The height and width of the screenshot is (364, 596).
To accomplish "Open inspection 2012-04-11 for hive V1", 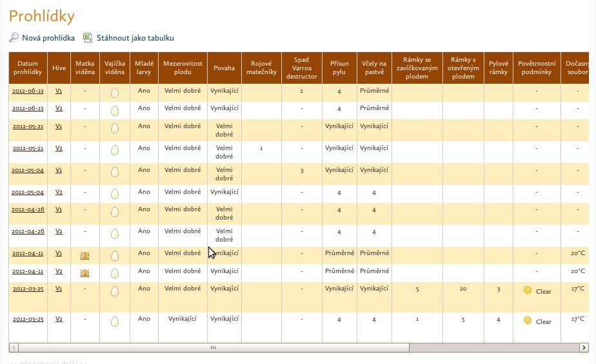I will point(28,254).
